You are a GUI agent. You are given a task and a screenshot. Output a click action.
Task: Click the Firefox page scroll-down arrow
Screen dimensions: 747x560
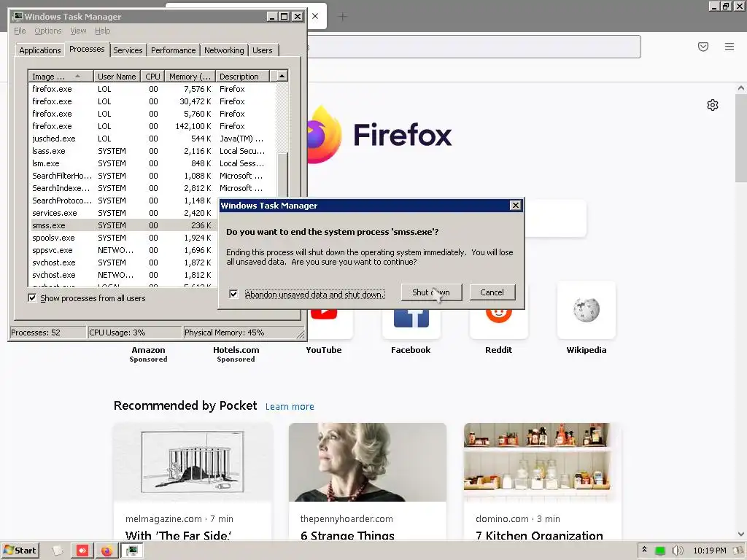coord(741,534)
